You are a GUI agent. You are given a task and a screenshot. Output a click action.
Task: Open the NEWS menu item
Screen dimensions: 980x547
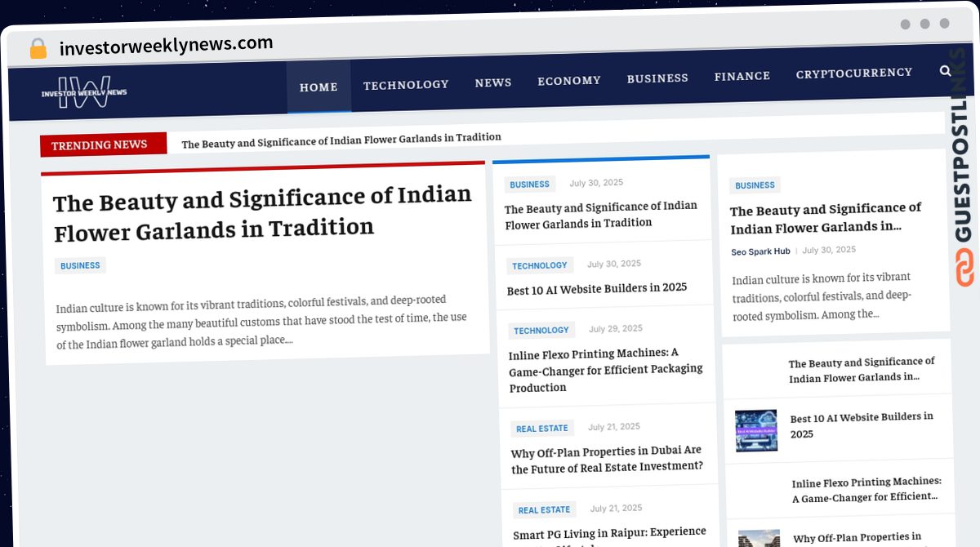tap(493, 82)
